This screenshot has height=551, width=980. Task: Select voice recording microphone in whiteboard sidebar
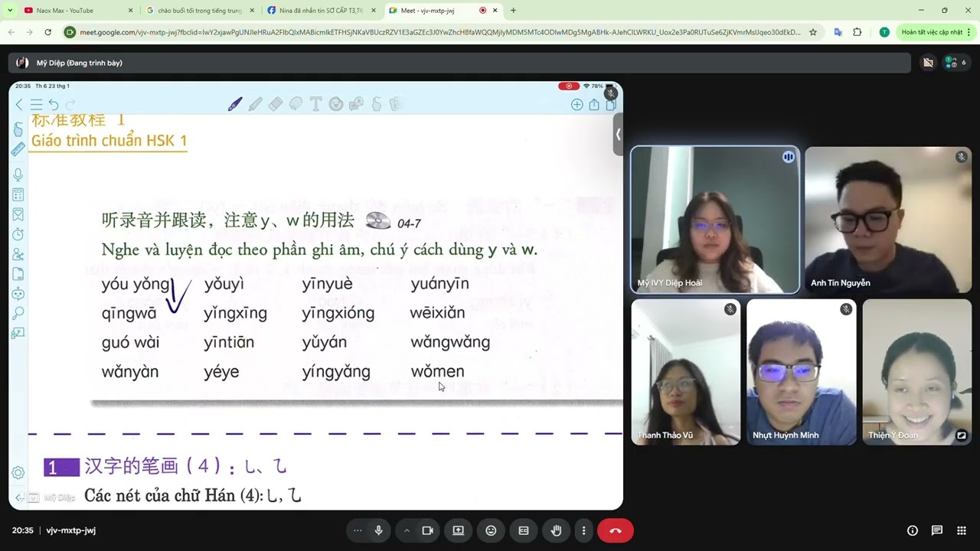(x=18, y=175)
